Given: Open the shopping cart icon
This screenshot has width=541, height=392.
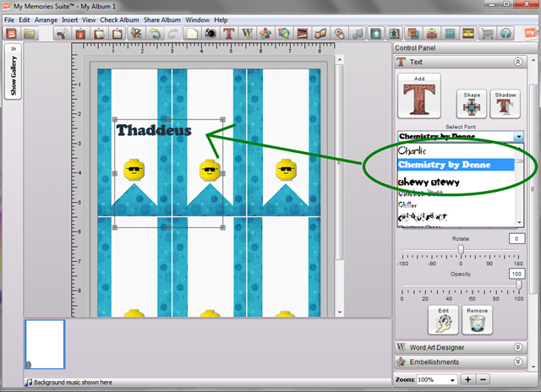Looking at the screenshot, I should tap(487, 34).
